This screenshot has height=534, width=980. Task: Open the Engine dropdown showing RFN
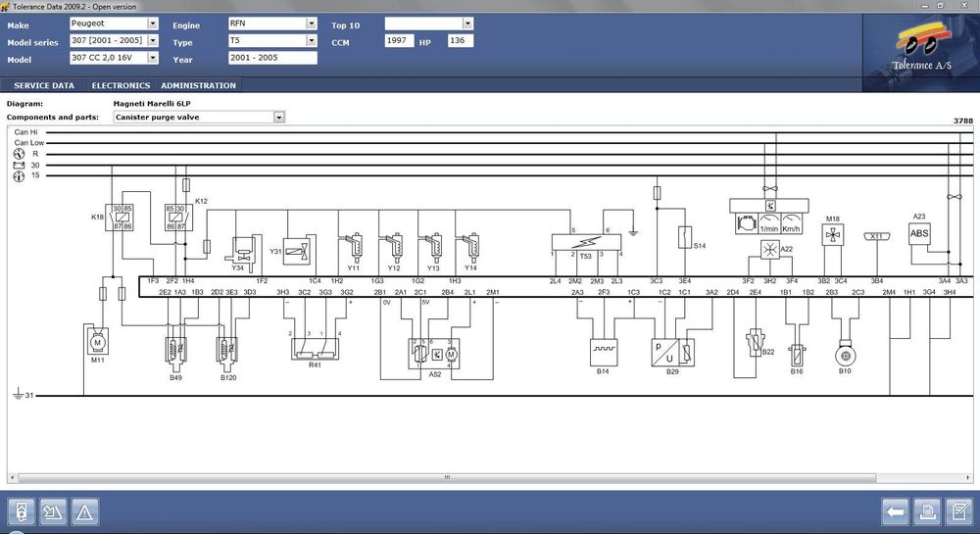(x=312, y=24)
